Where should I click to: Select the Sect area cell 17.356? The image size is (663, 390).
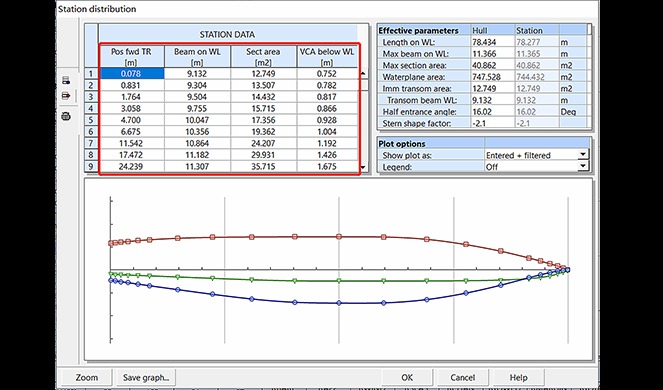pos(264,120)
